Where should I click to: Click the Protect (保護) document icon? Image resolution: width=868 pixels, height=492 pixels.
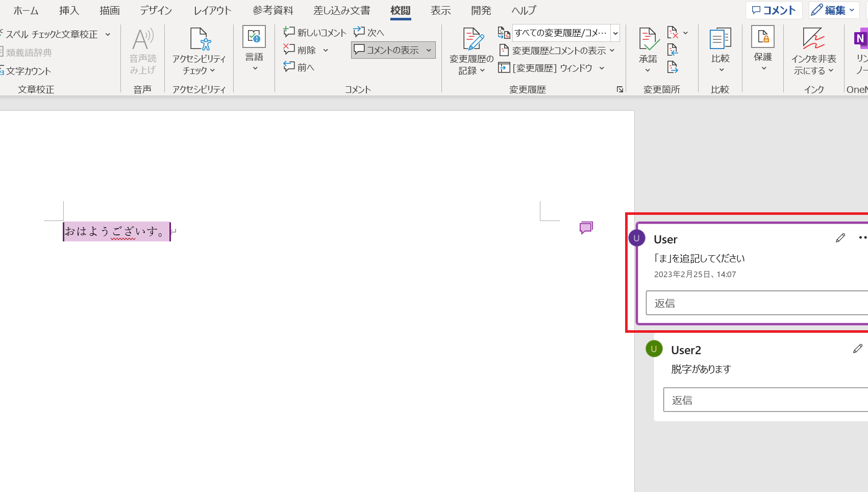pos(762,38)
